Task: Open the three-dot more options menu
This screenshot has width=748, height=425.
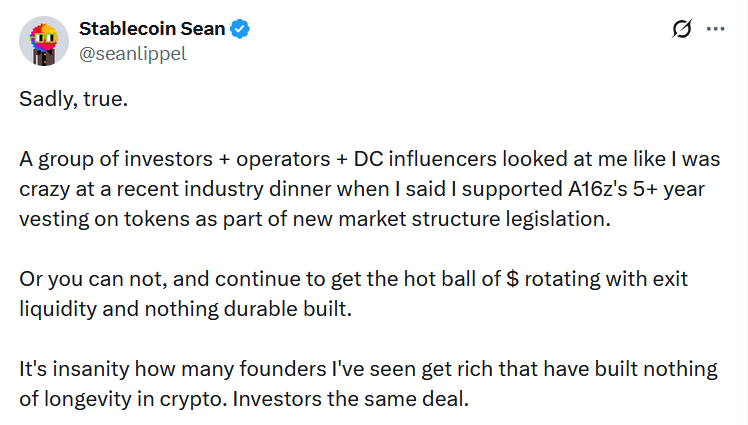Action: [715, 30]
